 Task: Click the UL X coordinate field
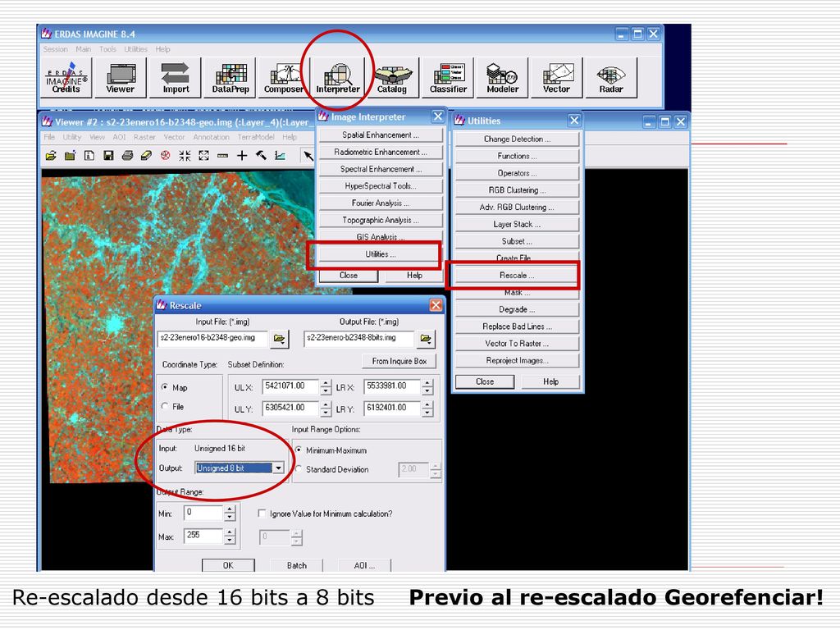point(291,386)
